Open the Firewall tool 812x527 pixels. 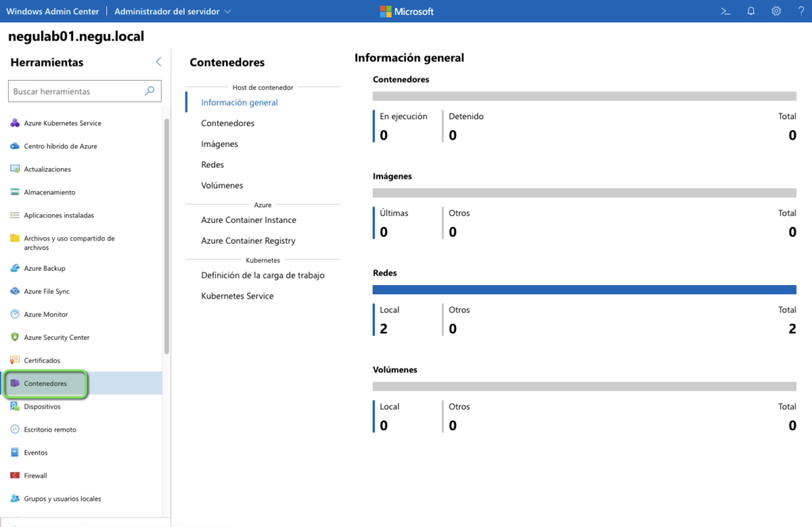pos(34,475)
